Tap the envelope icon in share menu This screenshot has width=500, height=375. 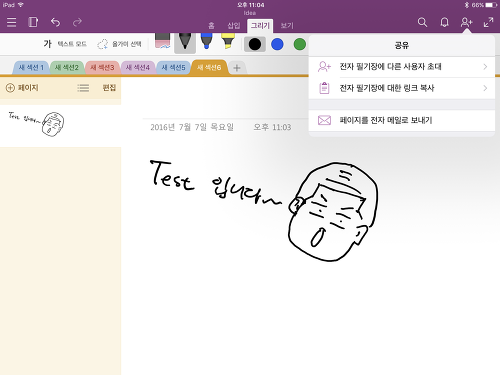pos(324,120)
